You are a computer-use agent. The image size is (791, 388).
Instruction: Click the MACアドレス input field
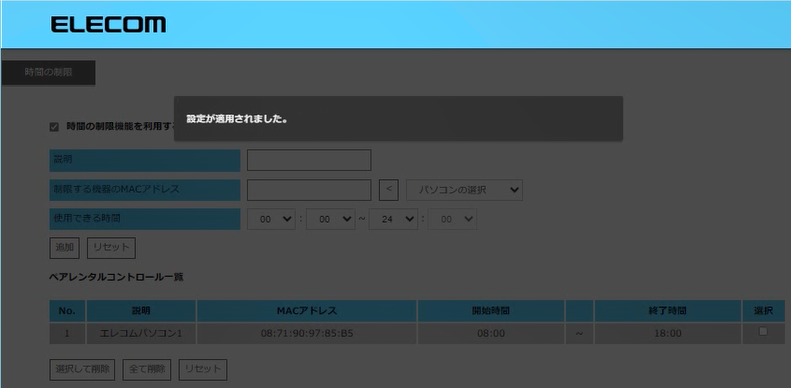309,190
